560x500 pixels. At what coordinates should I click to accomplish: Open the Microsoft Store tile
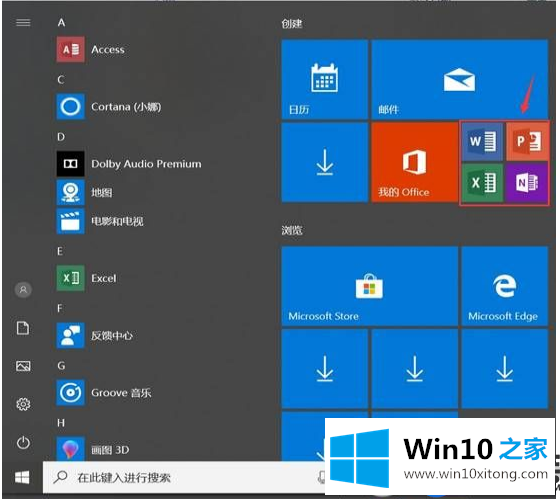370,286
